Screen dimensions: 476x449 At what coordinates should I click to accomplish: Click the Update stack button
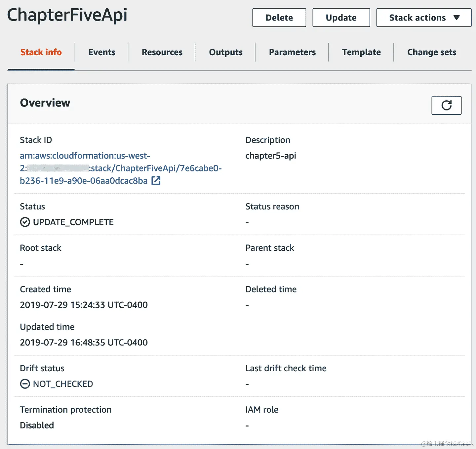[341, 18]
